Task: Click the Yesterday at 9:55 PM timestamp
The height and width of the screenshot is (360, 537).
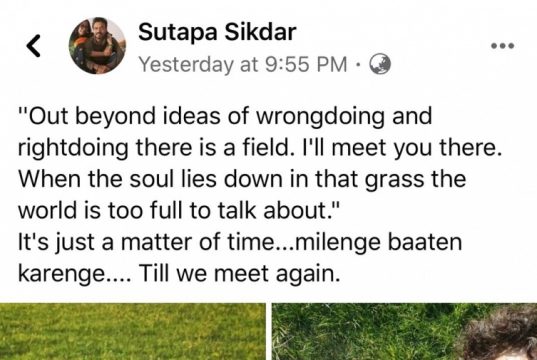Action: click(x=243, y=64)
